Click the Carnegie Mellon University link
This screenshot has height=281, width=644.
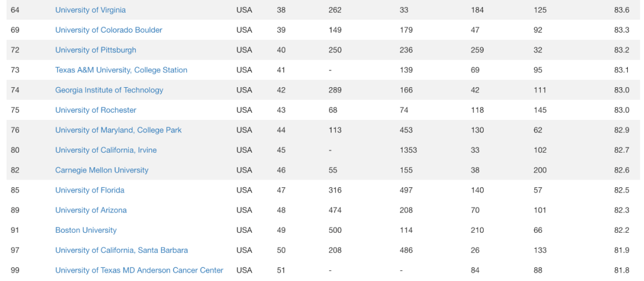point(102,170)
